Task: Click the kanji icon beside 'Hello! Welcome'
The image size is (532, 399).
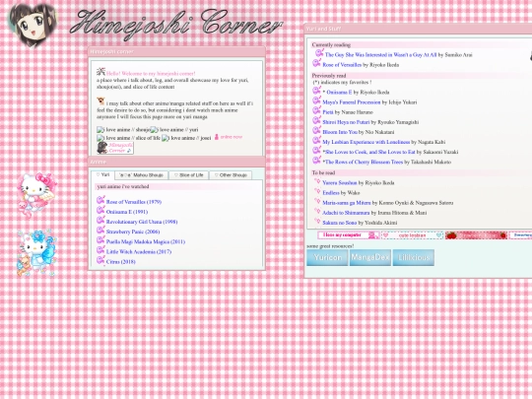Action: pyautogui.click(x=100, y=71)
